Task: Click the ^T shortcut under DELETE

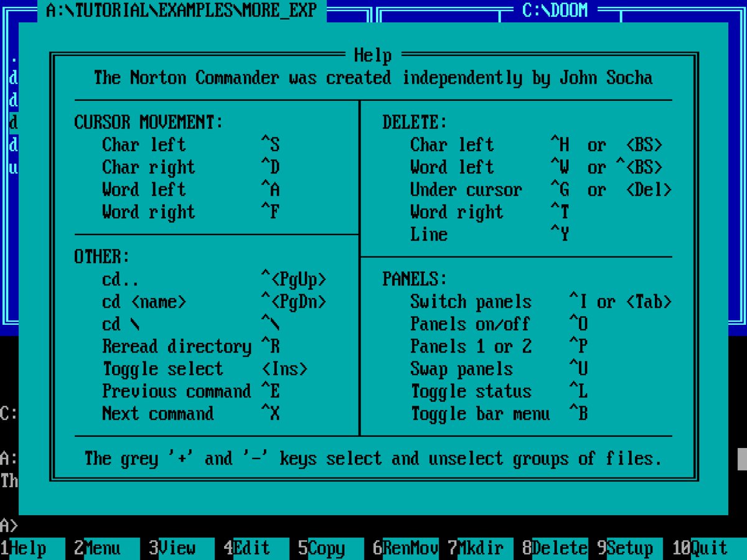Action: [x=560, y=212]
